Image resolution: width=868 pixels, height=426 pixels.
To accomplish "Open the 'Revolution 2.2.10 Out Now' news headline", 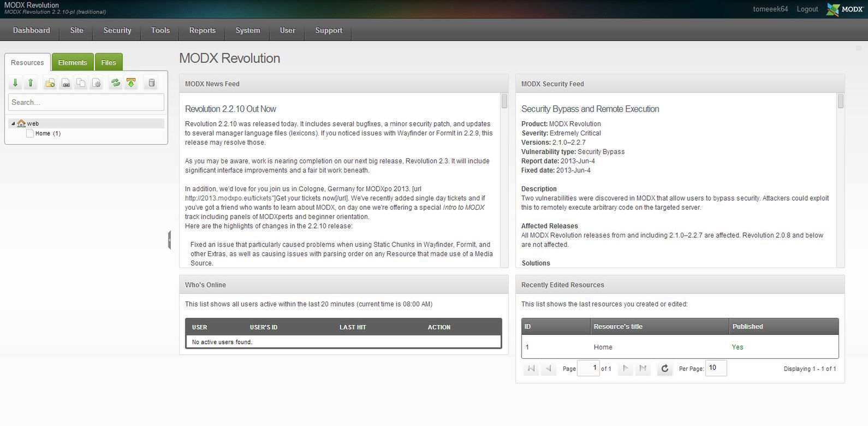I will tap(230, 109).
